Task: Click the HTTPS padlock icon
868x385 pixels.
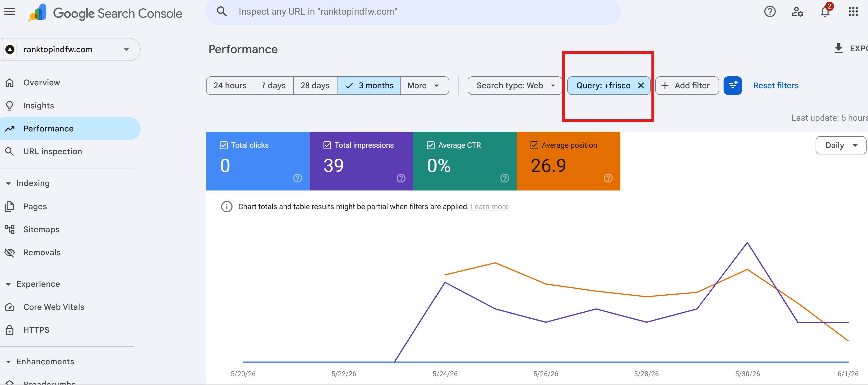Action: [9, 330]
